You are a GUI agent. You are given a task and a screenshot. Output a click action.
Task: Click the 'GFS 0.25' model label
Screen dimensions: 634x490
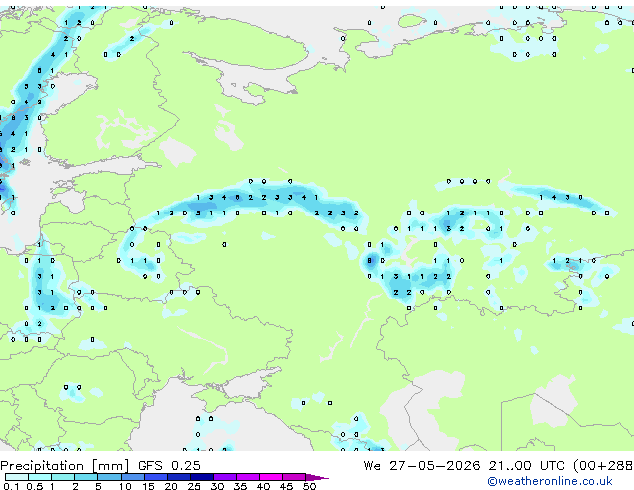coord(169,465)
